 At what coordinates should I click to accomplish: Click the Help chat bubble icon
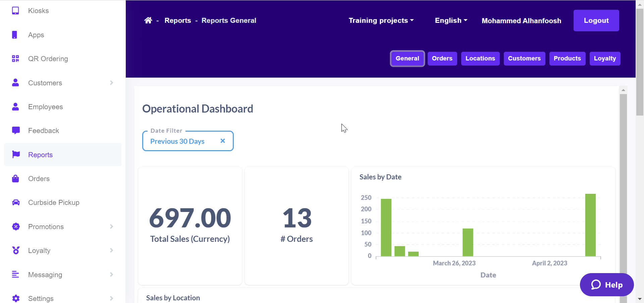596,285
